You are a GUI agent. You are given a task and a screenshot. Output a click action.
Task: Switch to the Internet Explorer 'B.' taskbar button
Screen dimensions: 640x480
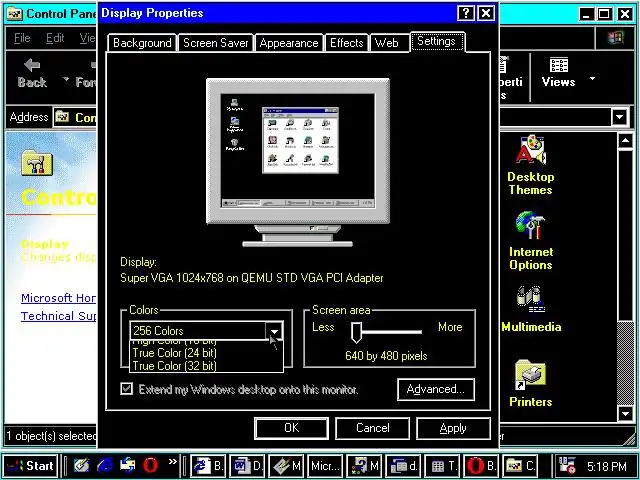(x=208, y=466)
